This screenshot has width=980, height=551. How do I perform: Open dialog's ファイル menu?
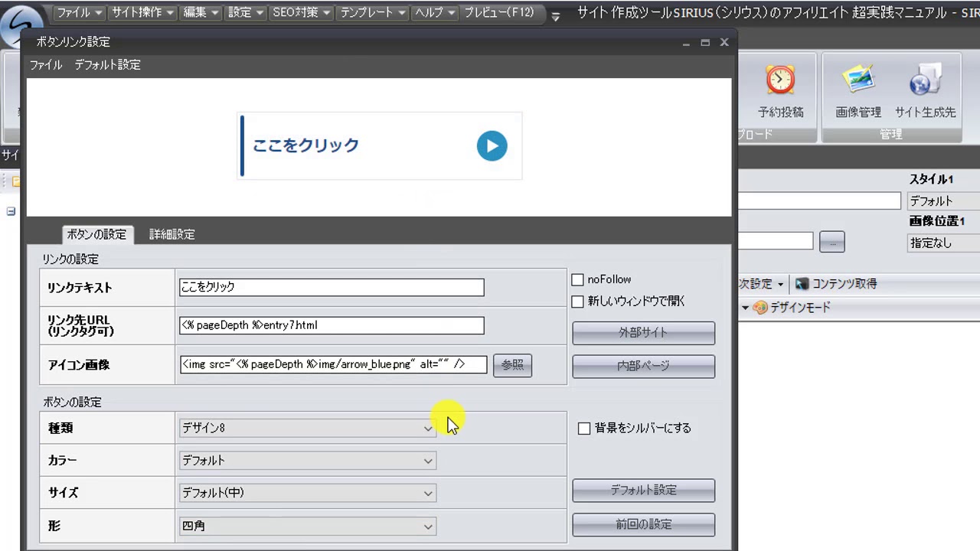click(x=46, y=65)
